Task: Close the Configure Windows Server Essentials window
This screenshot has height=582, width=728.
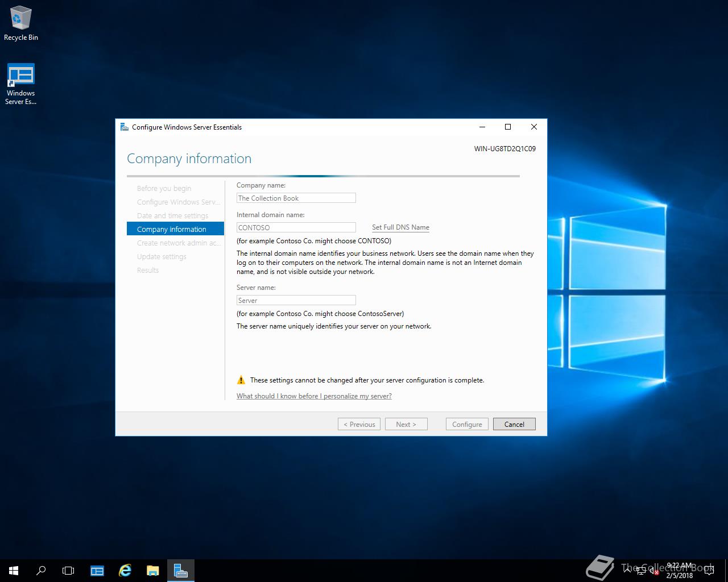Action: pos(533,127)
